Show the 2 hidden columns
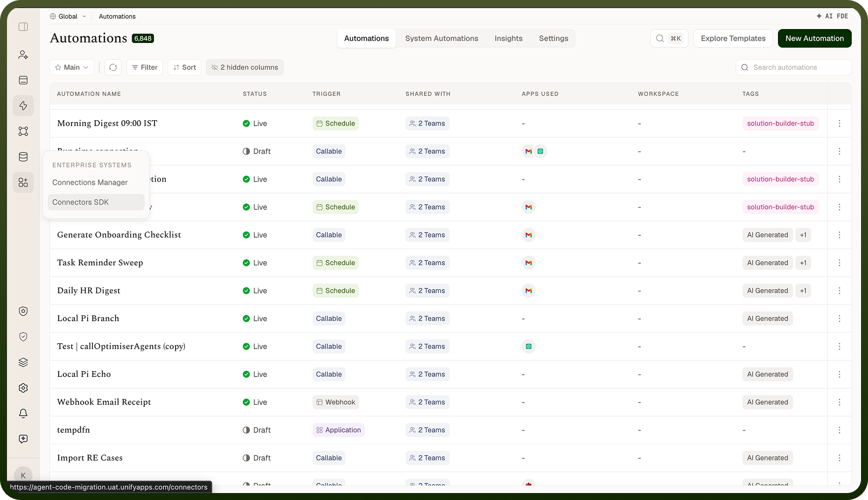Screen dimensions: 868x500 coord(245,67)
